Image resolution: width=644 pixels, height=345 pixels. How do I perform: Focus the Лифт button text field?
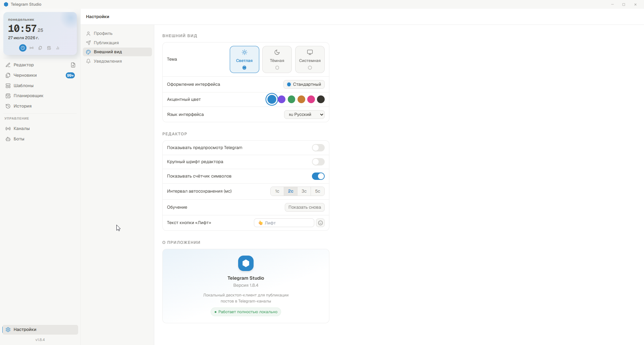(284, 223)
